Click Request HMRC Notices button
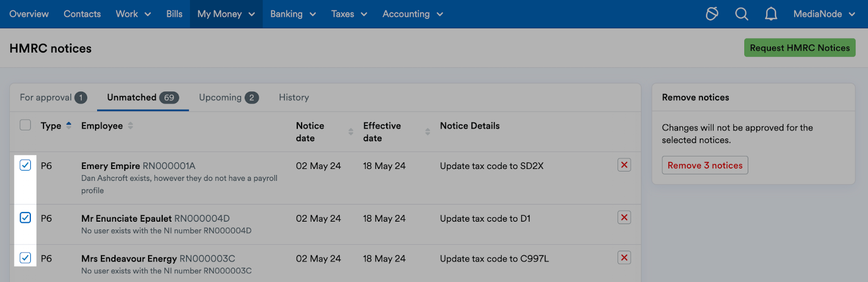The width and height of the screenshot is (868, 282). (800, 48)
